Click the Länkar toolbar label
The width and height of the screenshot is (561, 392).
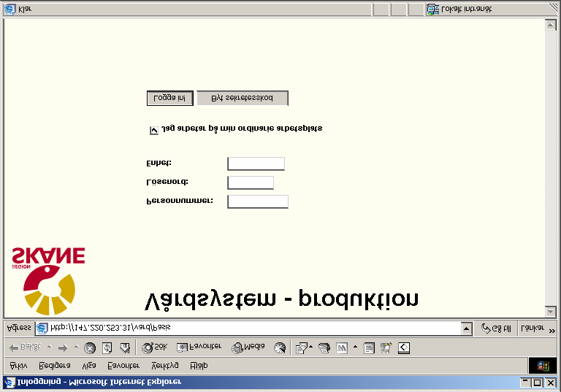pyautogui.click(x=533, y=328)
